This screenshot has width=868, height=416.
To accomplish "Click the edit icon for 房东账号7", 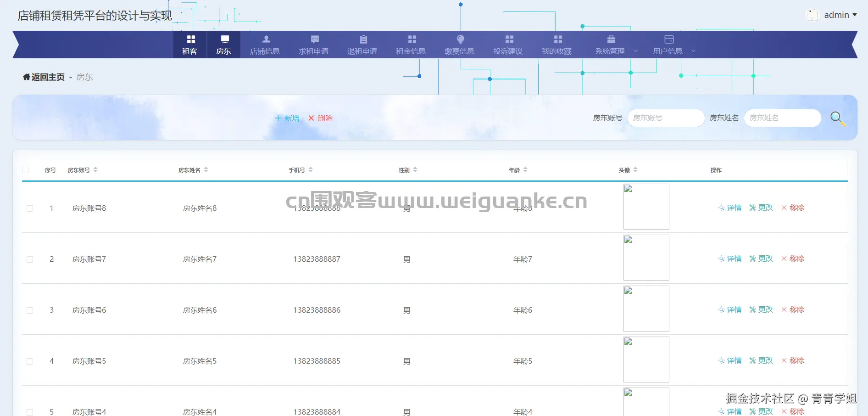I will [x=752, y=259].
